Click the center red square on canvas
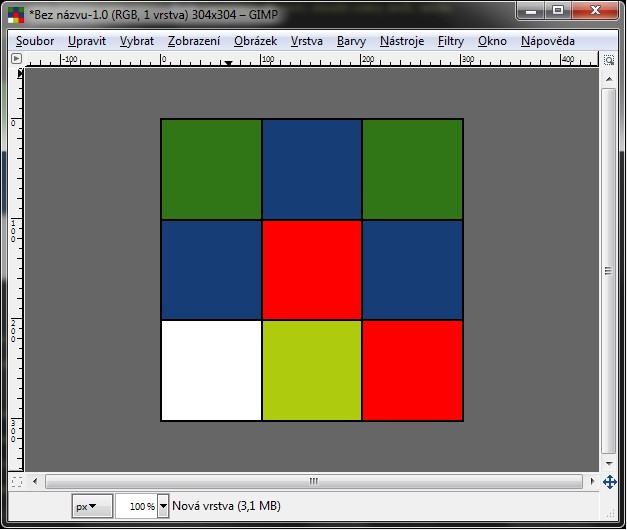The image size is (627, 530). (x=312, y=270)
